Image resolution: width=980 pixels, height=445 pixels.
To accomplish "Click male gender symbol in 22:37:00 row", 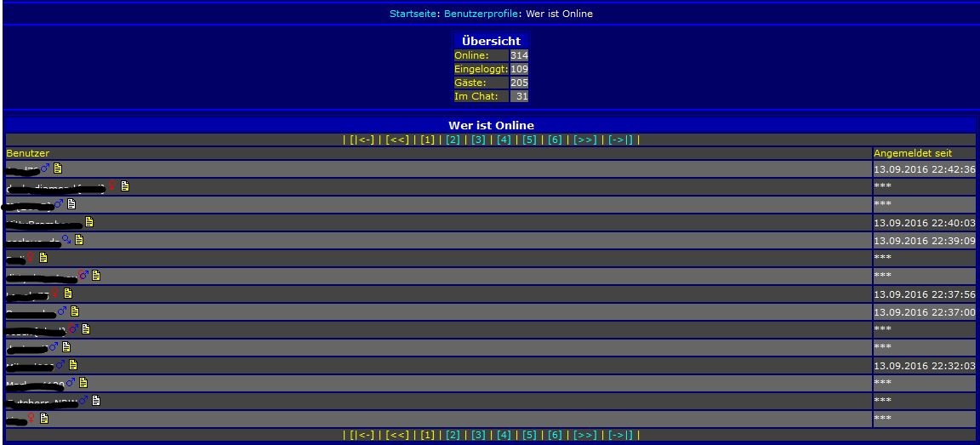I will point(62,311).
